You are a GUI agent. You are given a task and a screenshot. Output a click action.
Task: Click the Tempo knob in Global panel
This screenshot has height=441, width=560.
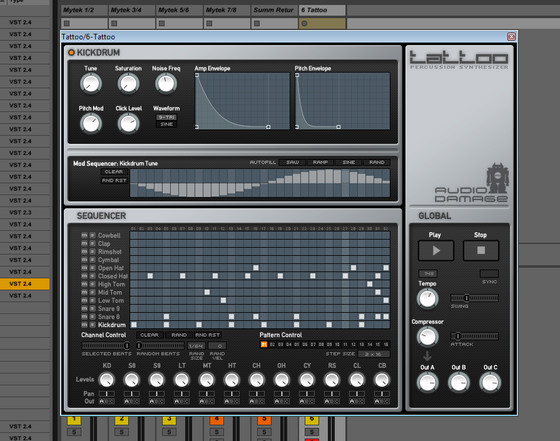pos(427,299)
